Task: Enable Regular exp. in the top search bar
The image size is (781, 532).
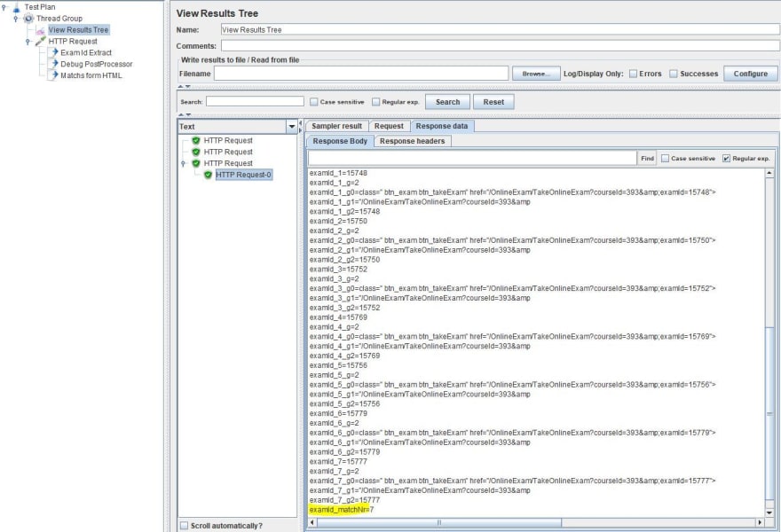Action: click(376, 102)
